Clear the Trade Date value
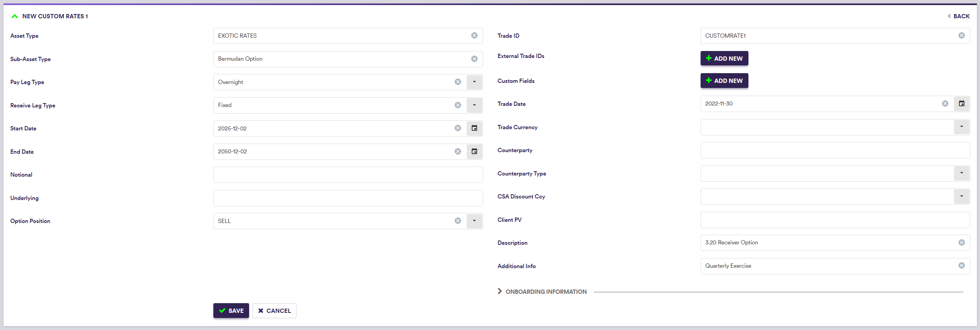This screenshot has width=980, height=330. tap(945, 104)
